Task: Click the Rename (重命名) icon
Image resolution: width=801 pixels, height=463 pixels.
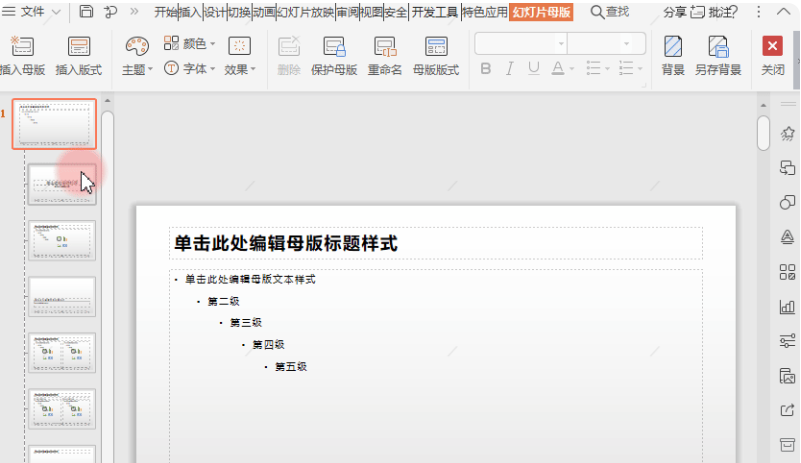Action: pos(385,47)
